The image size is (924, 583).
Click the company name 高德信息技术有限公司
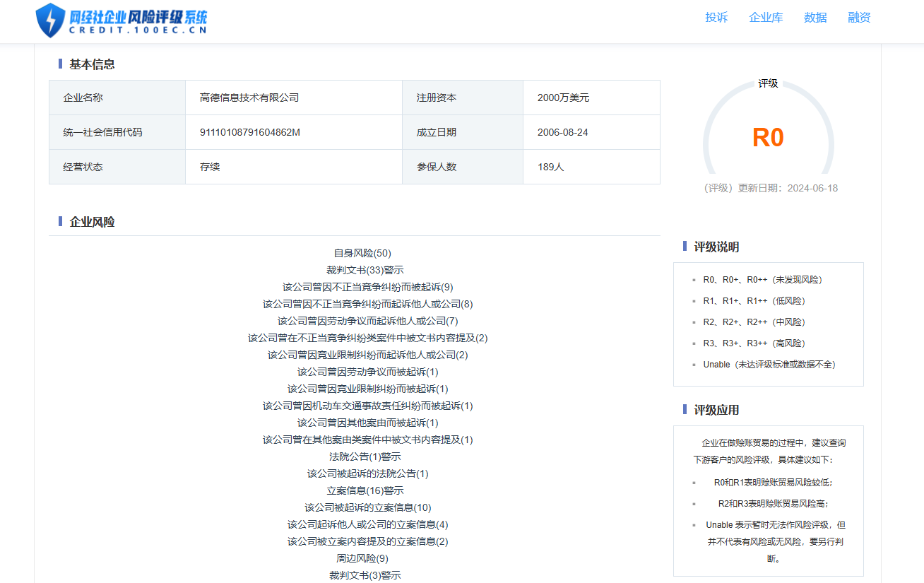click(249, 98)
